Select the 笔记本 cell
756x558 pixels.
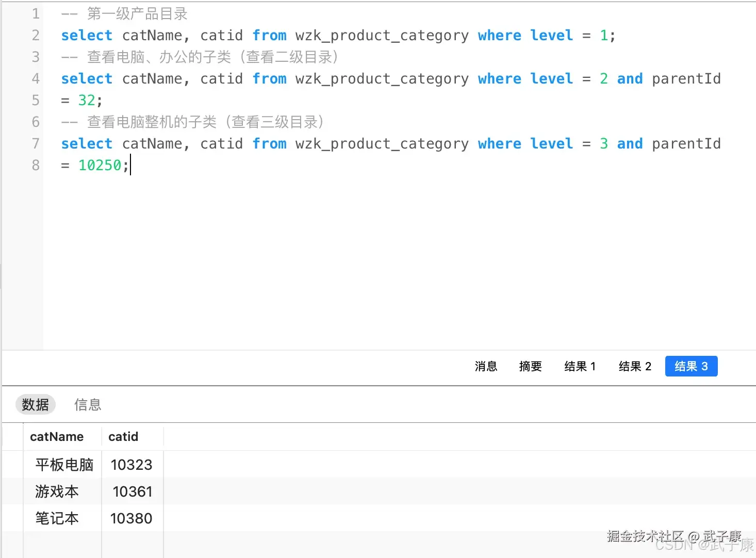57,518
